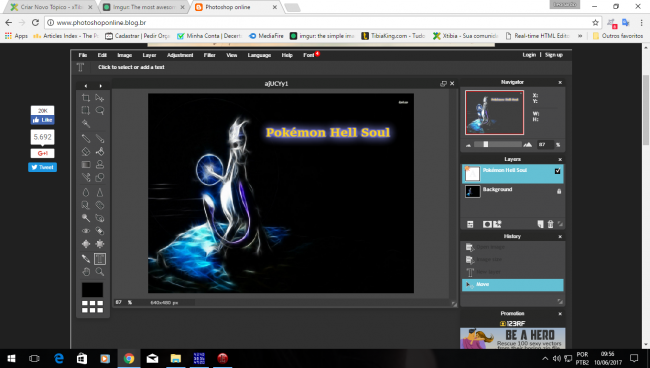Select the Sharpen tool
This screenshot has height=368, width=650.
point(99,192)
